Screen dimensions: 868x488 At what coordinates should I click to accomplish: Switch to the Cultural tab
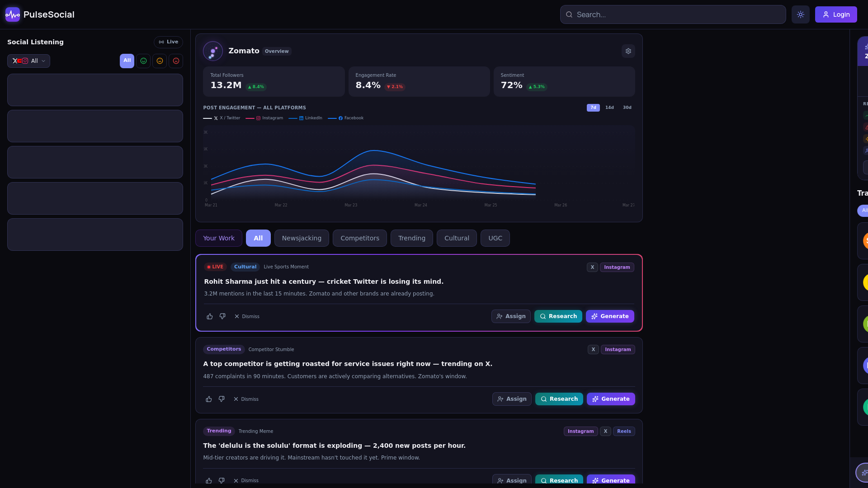pyautogui.click(x=457, y=238)
